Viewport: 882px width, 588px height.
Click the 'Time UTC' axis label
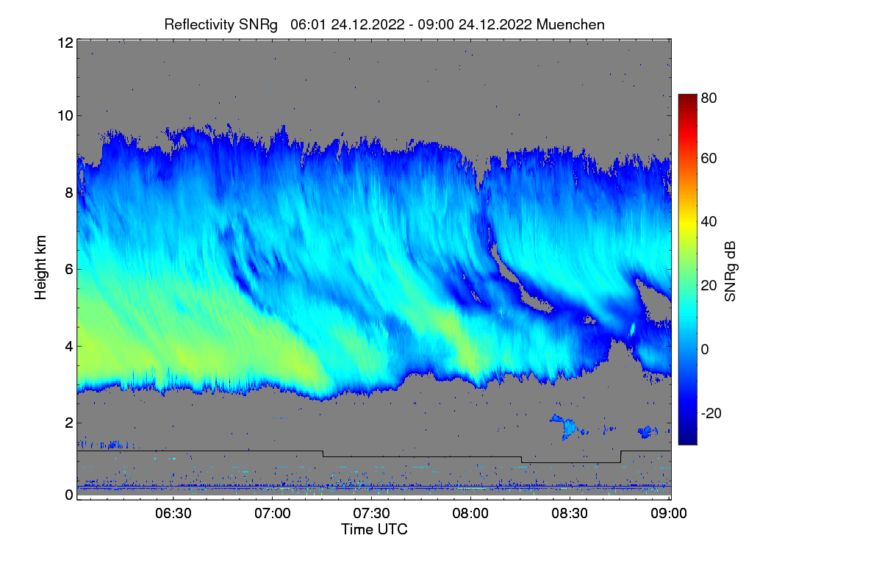[374, 528]
